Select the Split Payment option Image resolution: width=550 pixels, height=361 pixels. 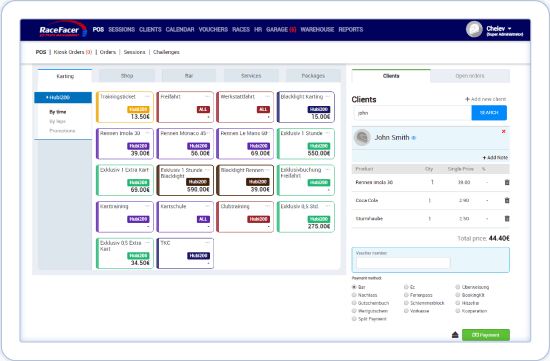[354, 319]
